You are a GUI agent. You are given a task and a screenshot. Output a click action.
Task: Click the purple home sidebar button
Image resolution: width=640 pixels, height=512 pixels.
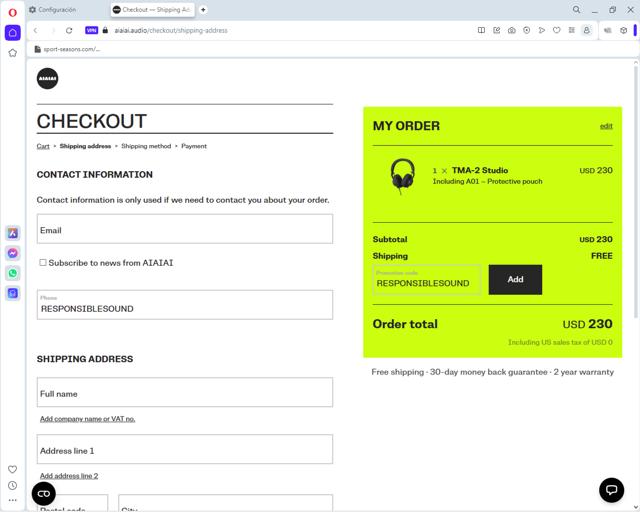pyautogui.click(x=13, y=33)
